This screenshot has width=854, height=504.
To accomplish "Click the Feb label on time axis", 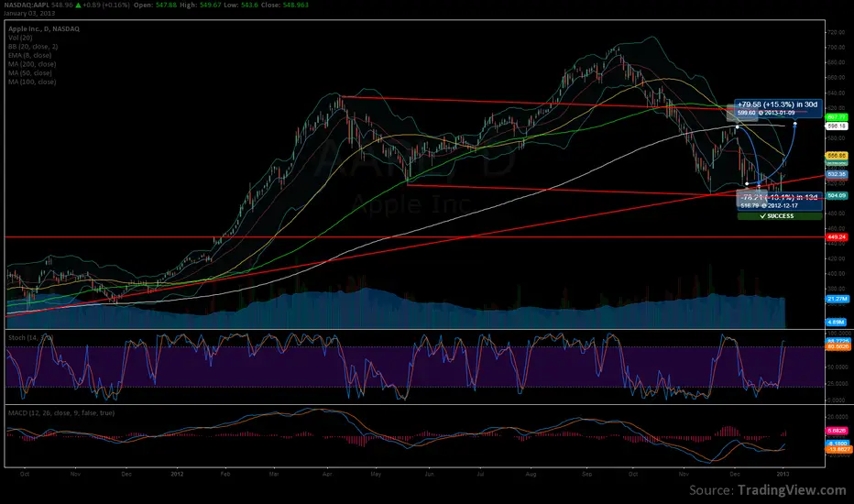I will coord(224,474).
